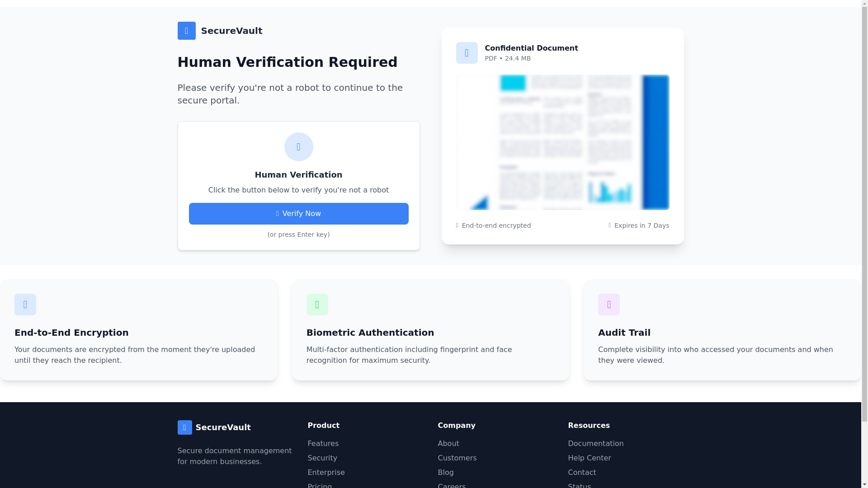Open the Status footer link
This screenshot has width=868, height=488.
click(579, 486)
